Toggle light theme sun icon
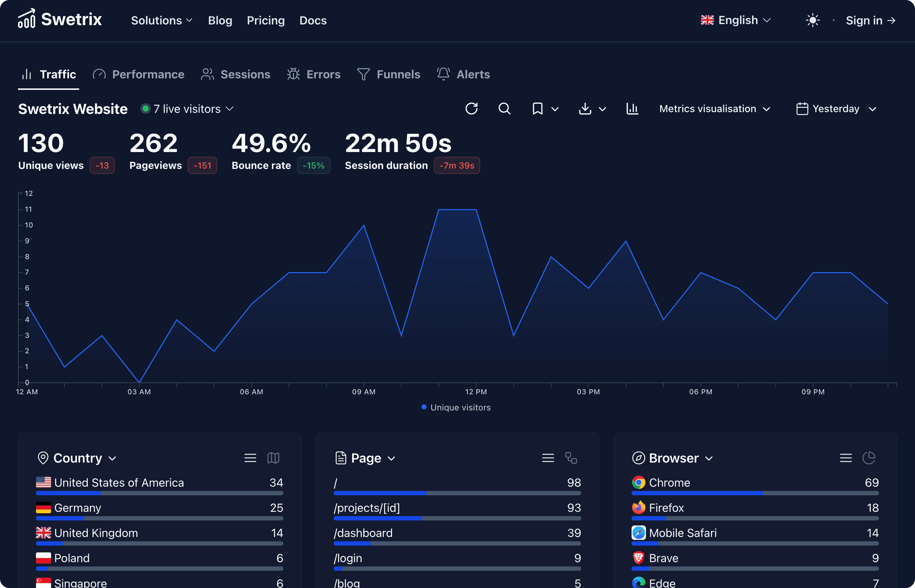Image resolution: width=915 pixels, height=588 pixels. point(812,20)
